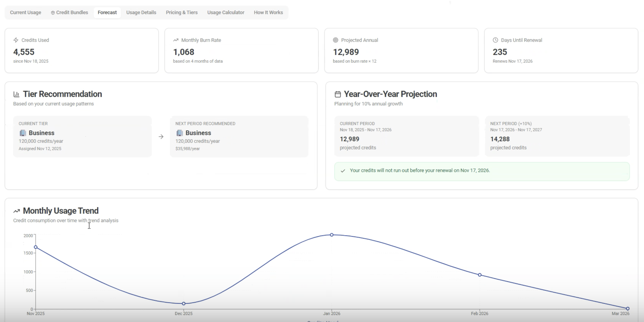The height and width of the screenshot is (322, 644).
Task: Go to the Pricing & Tiers tab
Action: [182, 12]
